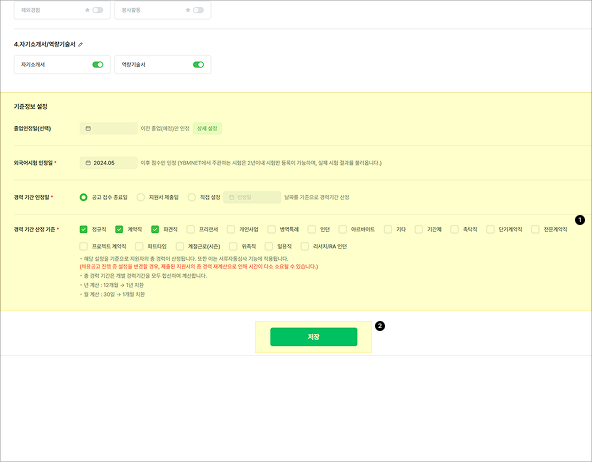Click the black number 2 marker badge

[380, 326]
